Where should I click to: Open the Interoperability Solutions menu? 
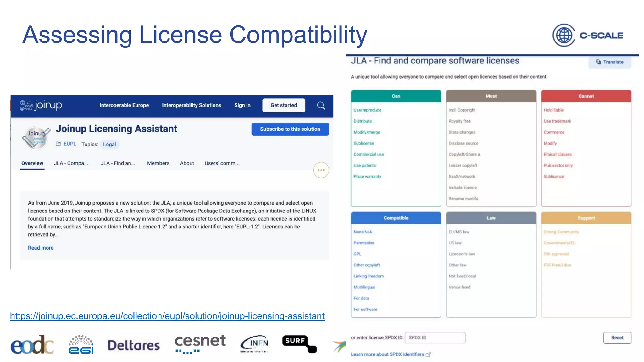[191, 105]
